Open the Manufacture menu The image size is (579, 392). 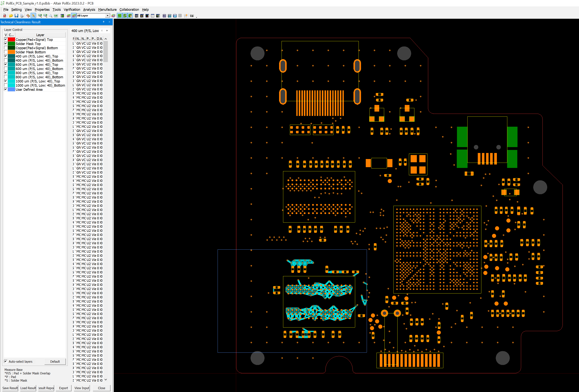pyautogui.click(x=107, y=9)
